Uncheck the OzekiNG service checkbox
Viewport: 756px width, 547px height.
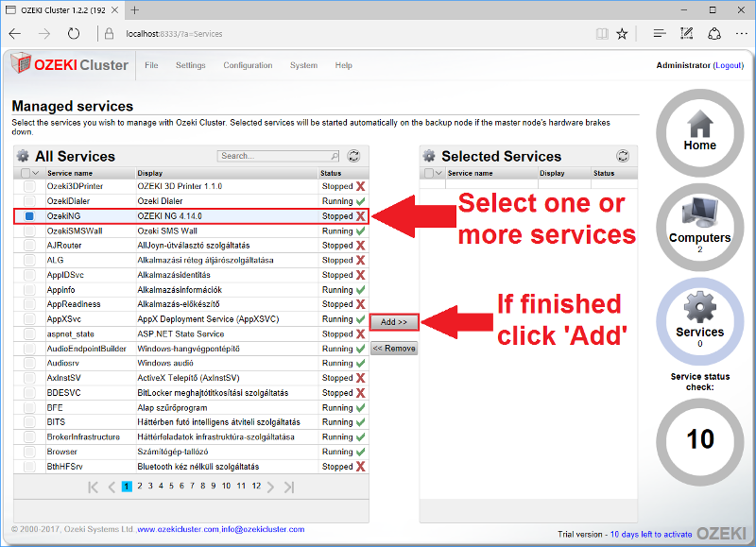point(29,216)
